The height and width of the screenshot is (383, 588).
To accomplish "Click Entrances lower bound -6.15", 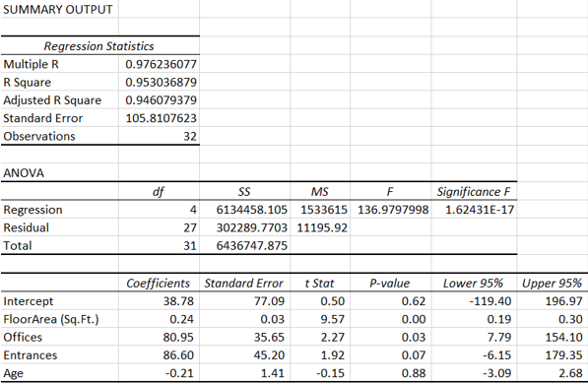I will [496, 354].
